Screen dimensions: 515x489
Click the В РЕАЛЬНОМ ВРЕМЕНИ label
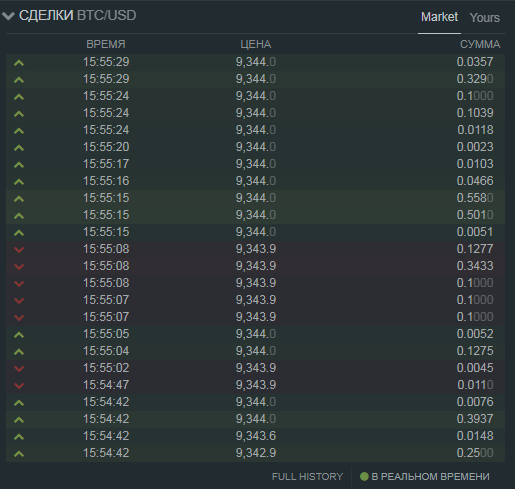pos(430,476)
